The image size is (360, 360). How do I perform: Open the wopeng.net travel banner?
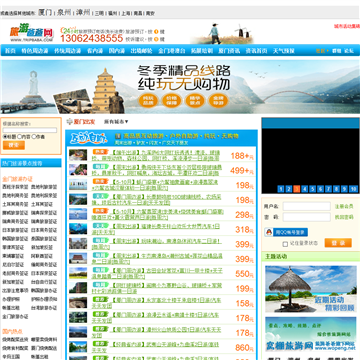click(311, 334)
